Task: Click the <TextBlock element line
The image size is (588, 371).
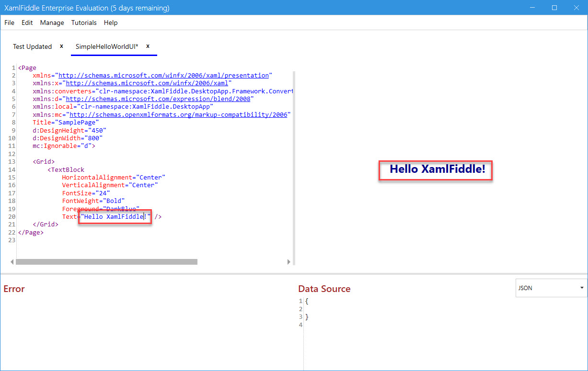Action: pos(66,169)
